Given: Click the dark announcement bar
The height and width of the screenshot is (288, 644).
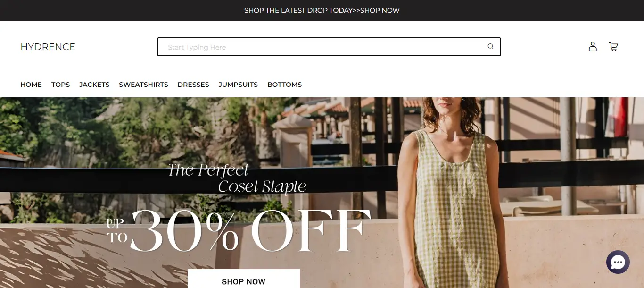Looking at the screenshot, I should coord(322,10).
